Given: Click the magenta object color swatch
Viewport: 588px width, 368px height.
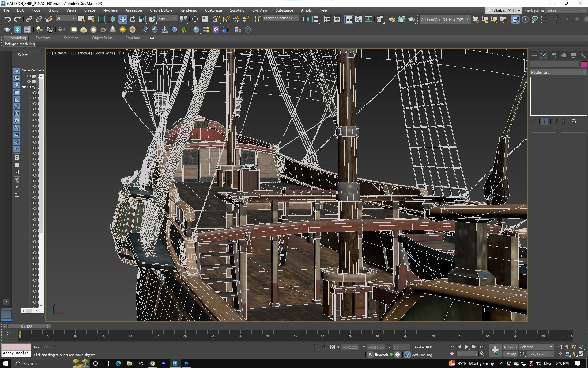Looking at the screenshot, I should tap(584, 64).
